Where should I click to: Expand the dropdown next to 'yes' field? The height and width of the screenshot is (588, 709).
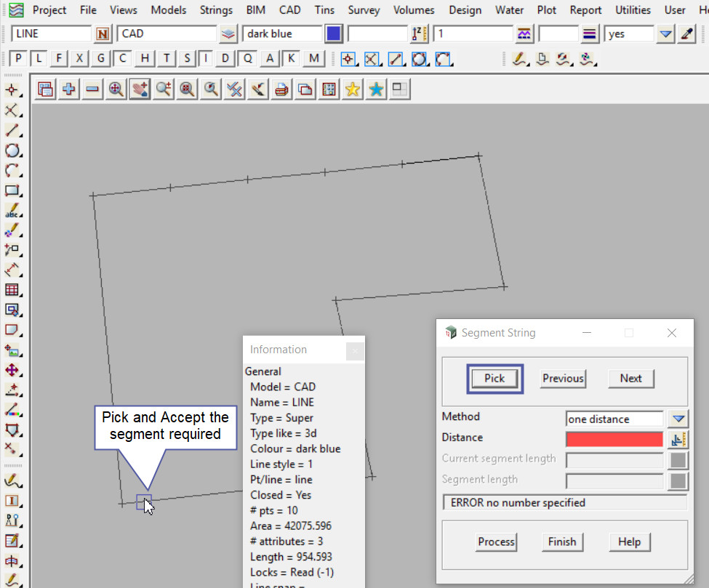point(665,34)
